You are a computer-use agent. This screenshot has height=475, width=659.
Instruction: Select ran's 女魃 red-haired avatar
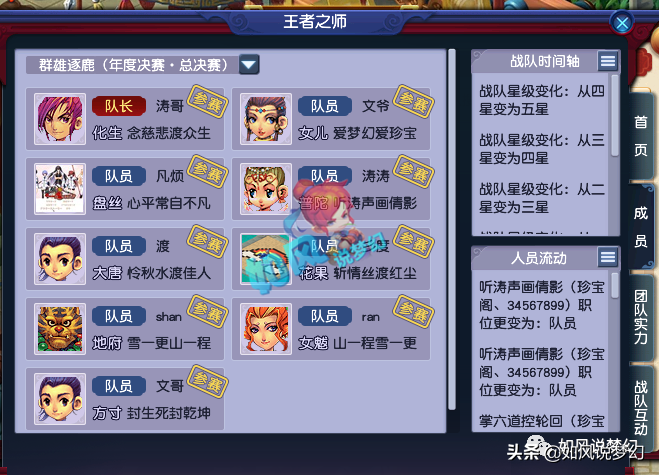point(266,329)
